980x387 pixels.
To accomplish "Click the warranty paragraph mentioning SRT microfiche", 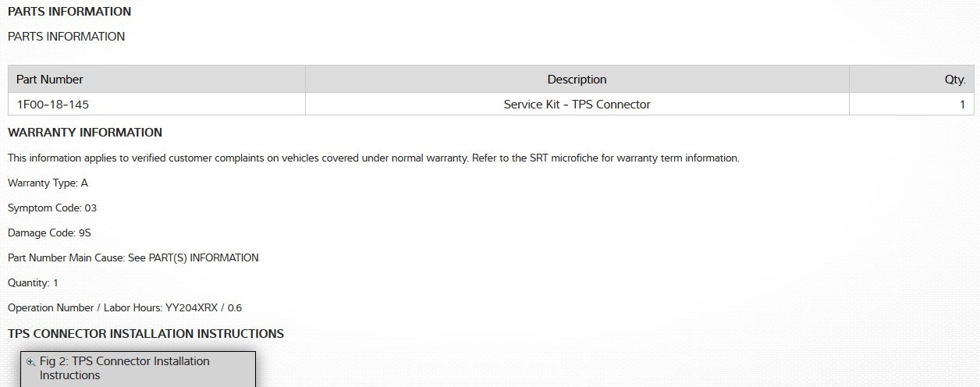I will [373, 158].
